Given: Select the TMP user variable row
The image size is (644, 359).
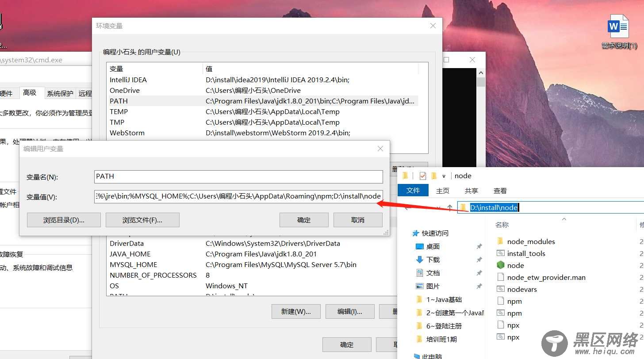Looking at the screenshot, I should pos(263,122).
